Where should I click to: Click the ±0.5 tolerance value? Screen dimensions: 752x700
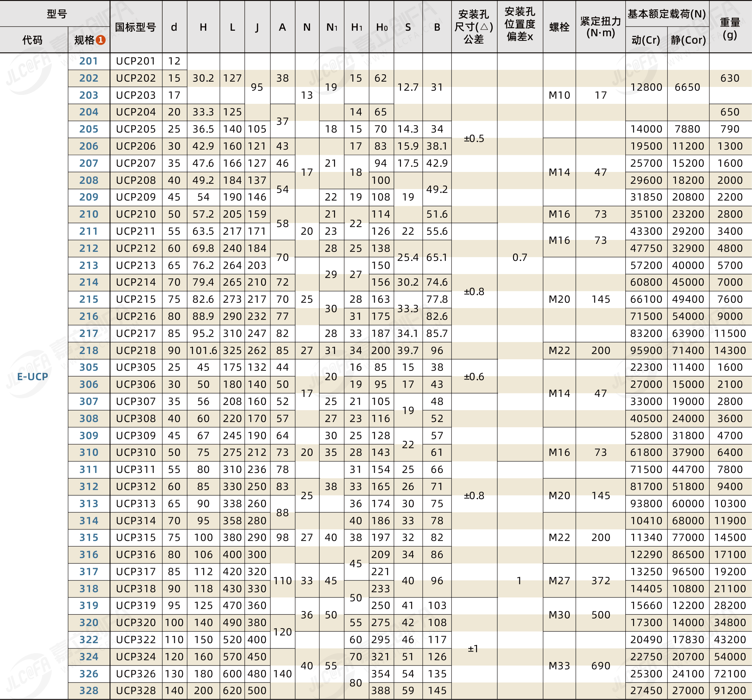click(474, 138)
